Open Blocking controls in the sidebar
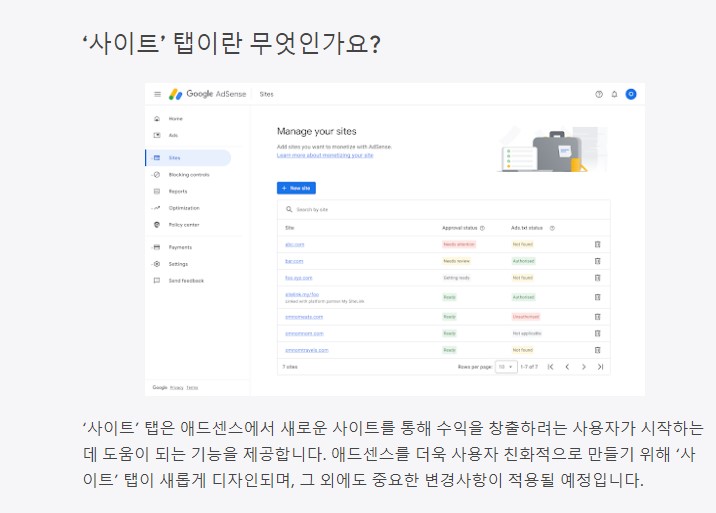The width and height of the screenshot is (716, 513). click(188, 175)
